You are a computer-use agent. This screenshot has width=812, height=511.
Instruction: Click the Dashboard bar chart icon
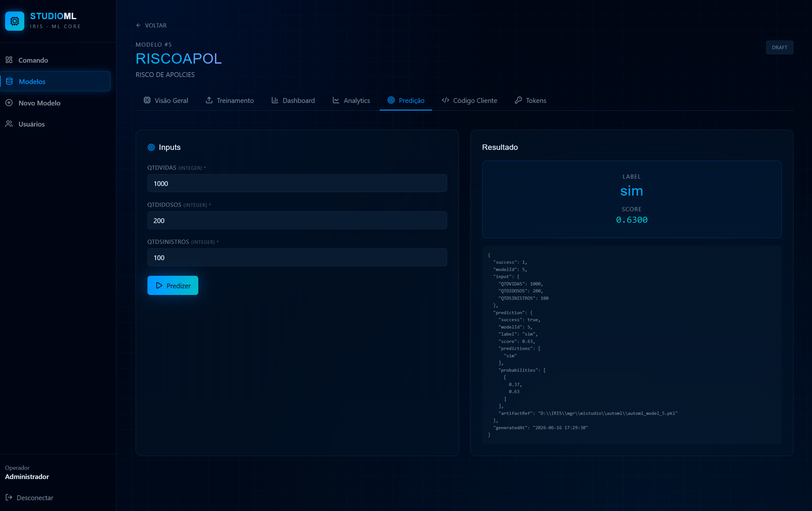point(275,100)
